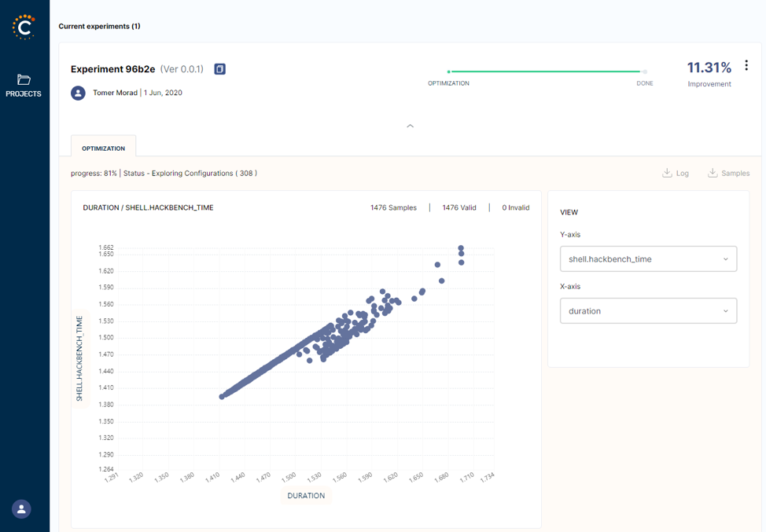This screenshot has height=532, width=766.
Task: Click the 11.31% improvement value
Action: click(x=709, y=68)
